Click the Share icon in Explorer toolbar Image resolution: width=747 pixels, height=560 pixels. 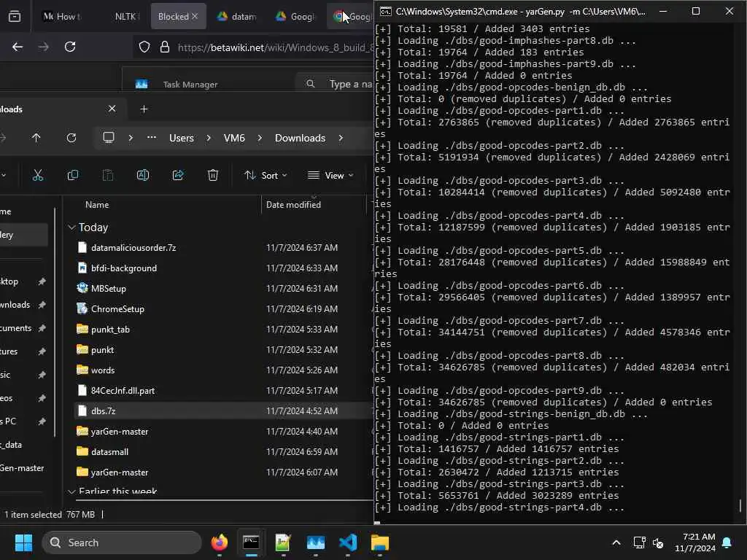point(178,175)
